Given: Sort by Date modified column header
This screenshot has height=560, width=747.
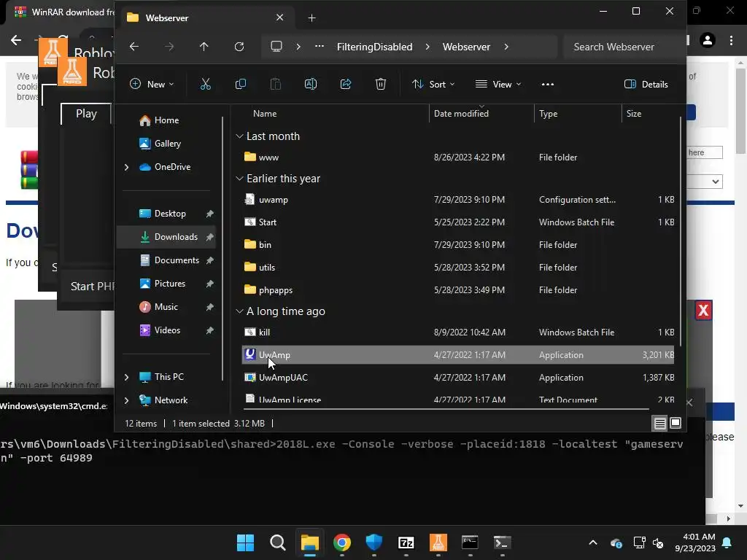Looking at the screenshot, I should pos(461,113).
